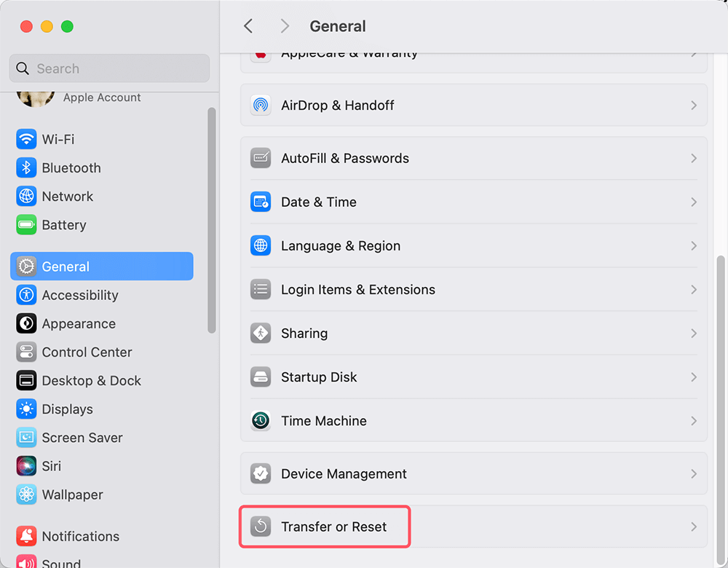Open the Screen Saver settings icon
Image resolution: width=728 pixels, height=568 pixels.
(25, 437)
